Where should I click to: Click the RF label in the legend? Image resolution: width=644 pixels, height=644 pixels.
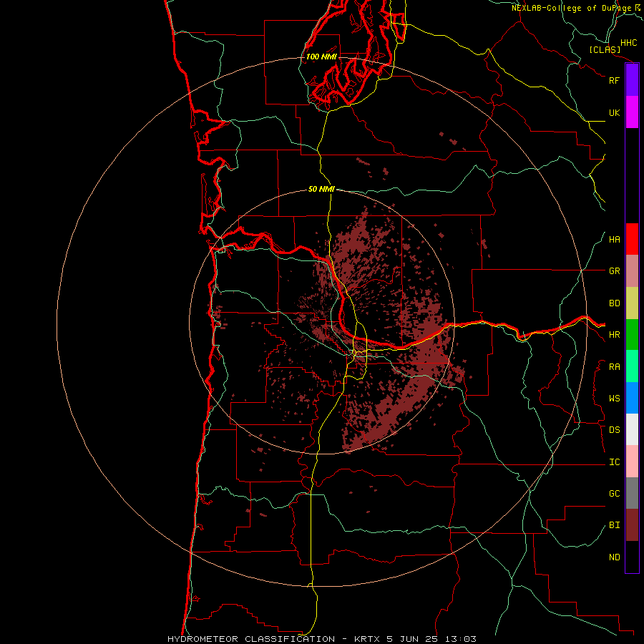614,80
